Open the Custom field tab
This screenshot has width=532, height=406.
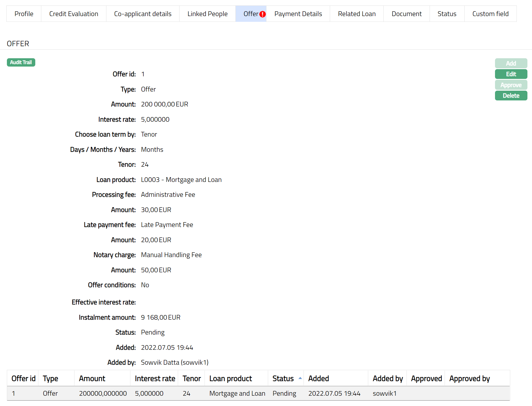(x=490, y=14)
